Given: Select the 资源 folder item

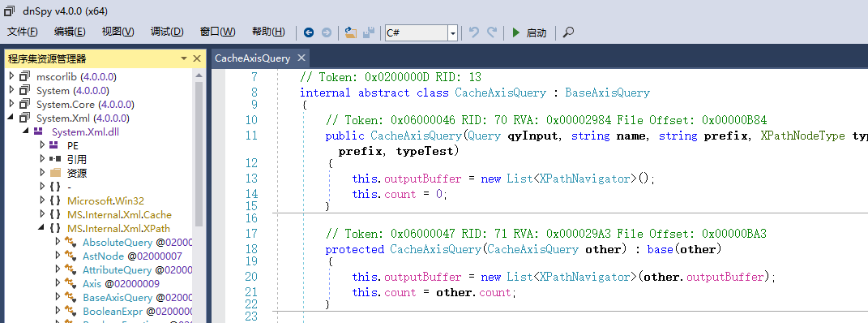Looking at the screenshot, I should (x=76, y=174).
